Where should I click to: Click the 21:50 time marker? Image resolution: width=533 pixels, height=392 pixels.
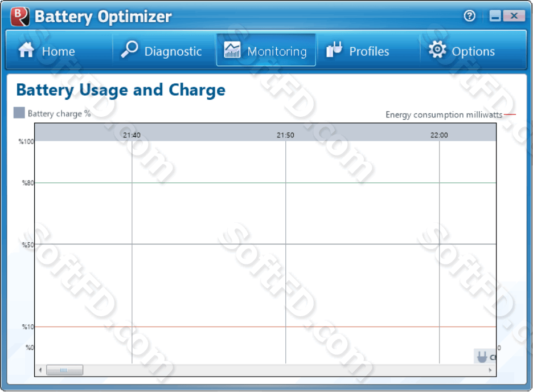click(285, 135)
